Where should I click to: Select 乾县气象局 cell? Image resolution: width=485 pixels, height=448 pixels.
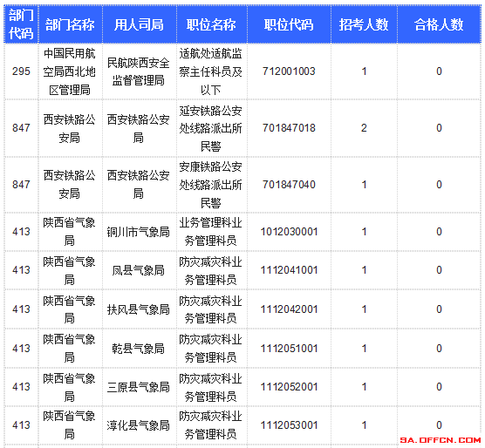pyautogui.click(x=139, y=349)
